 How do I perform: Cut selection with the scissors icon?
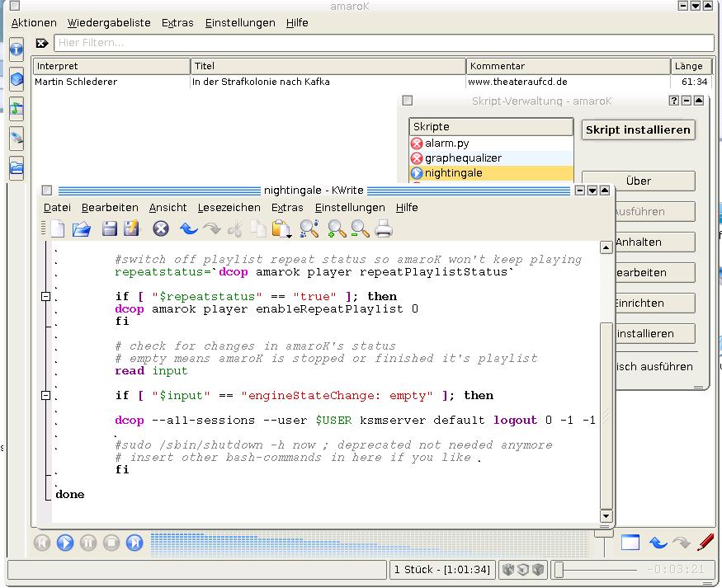235,228
